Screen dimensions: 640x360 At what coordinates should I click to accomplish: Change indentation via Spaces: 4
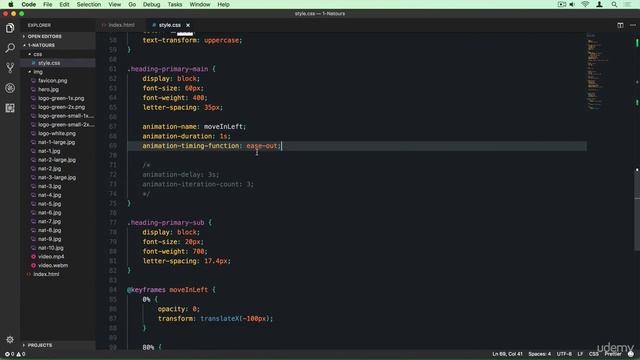pyautogui.click(x=540, y=354)
